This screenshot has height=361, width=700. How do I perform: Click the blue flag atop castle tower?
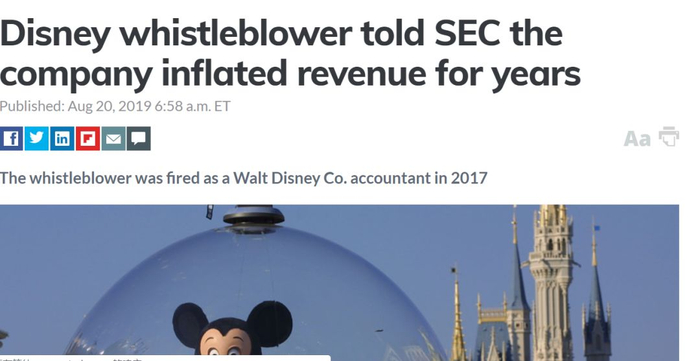pyautogui.click(x=597, y=228)
